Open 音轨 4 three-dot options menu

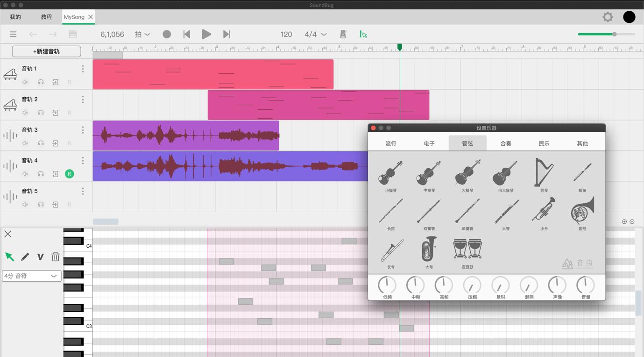[83, 161]
